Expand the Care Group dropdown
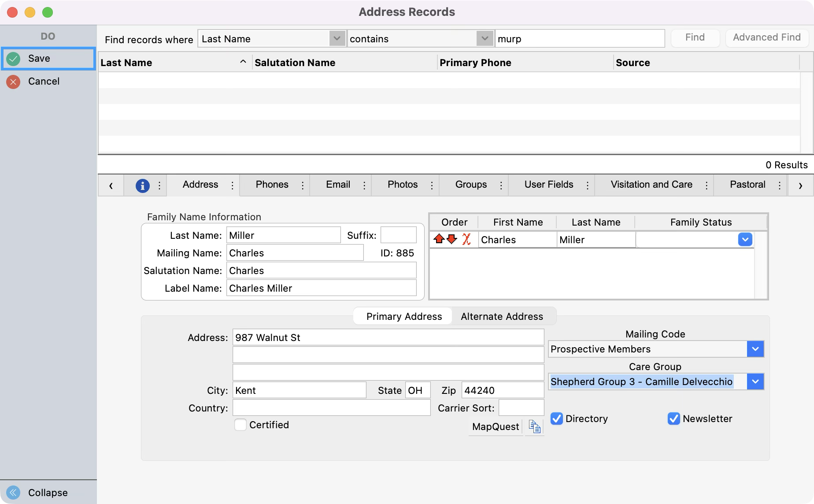814x504 pixels. 755,382
